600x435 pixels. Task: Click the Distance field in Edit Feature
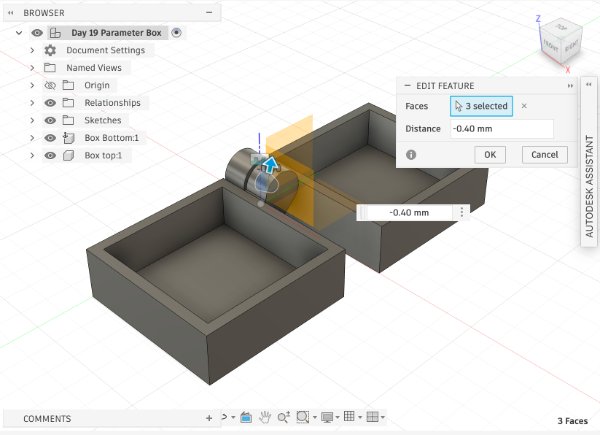[x=502, y=129]
